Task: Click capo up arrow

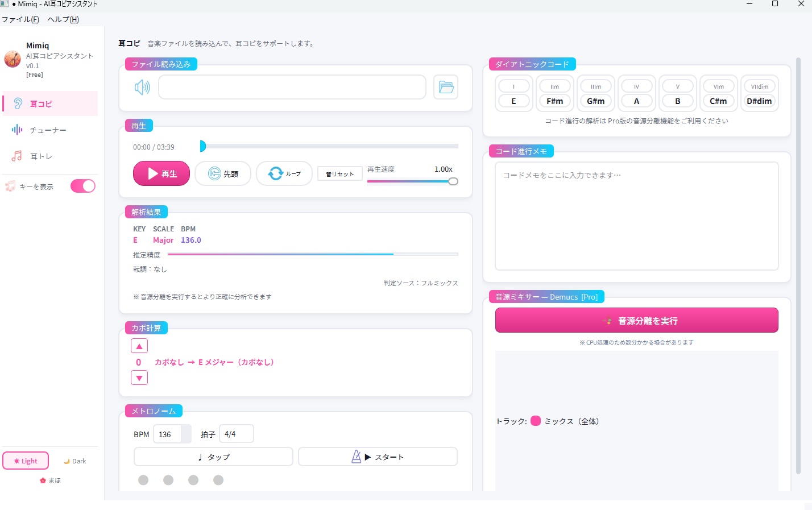Action: pos(139,346)
